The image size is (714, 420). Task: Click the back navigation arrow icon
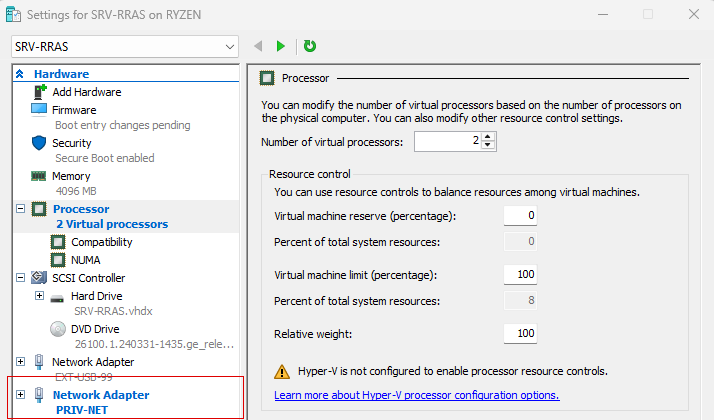pos(258,46)
